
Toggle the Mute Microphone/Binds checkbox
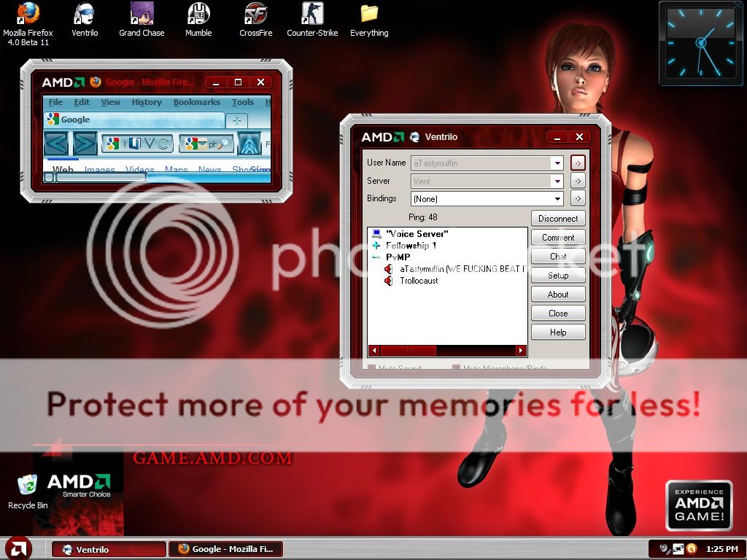(456, 368)
